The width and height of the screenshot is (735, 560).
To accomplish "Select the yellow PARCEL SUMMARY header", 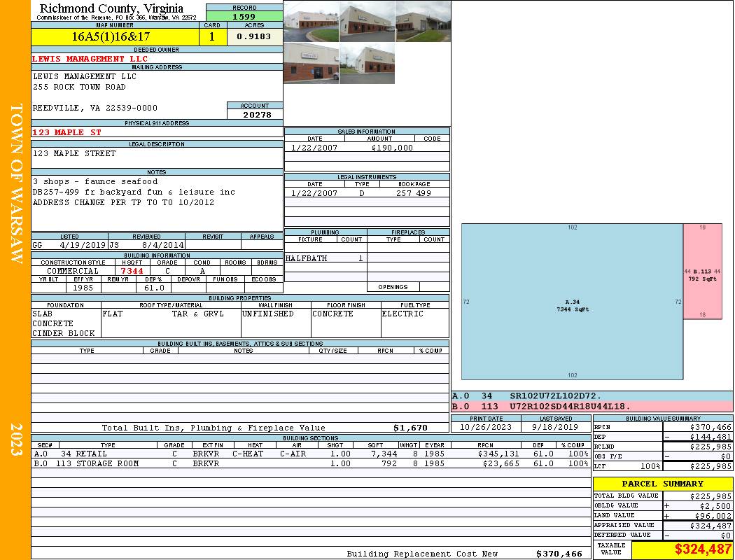I will click(x=662, y=484).
